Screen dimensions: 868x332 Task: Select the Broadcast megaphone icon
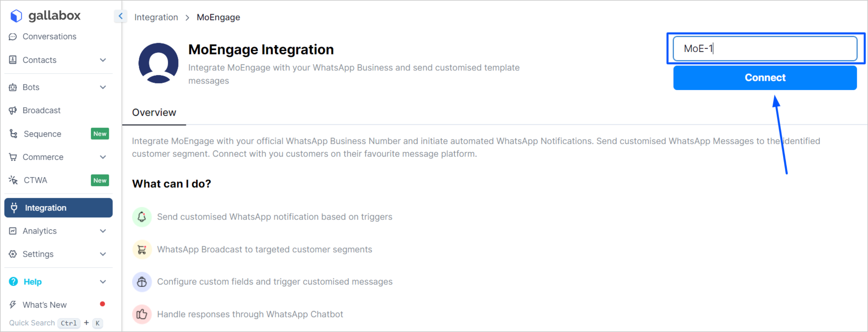click(x=13, y=110)
